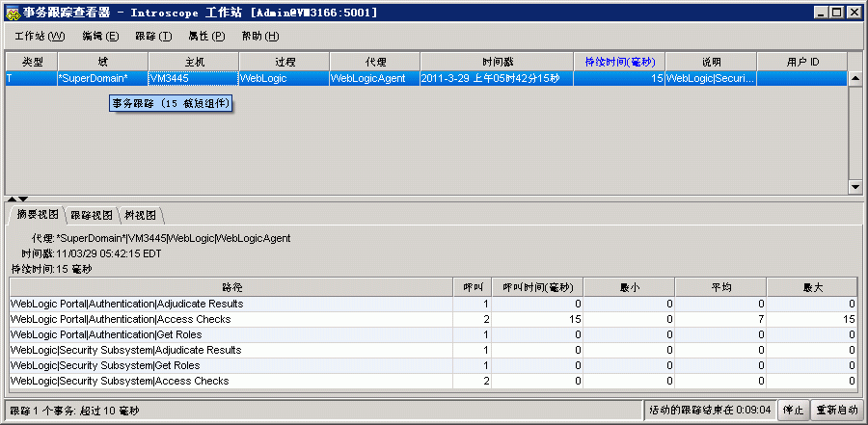Sort by the 说明 column header
Viewport: 868px width, 425px height.
click(711, 62)
